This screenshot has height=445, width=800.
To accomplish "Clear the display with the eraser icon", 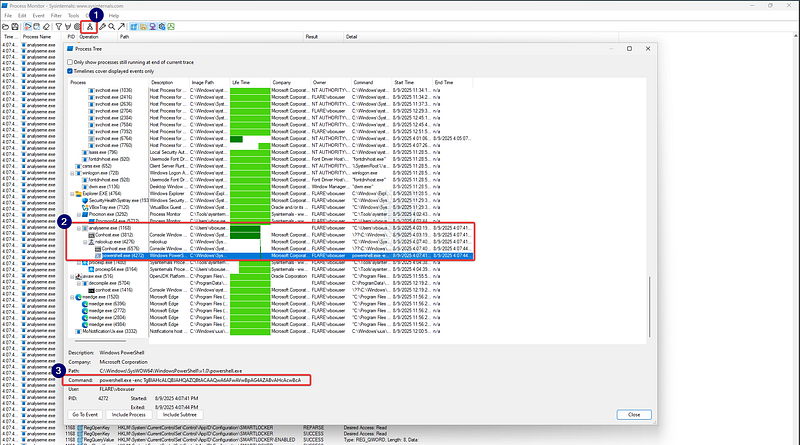I will pyautogui.click(x=46, y=27).
